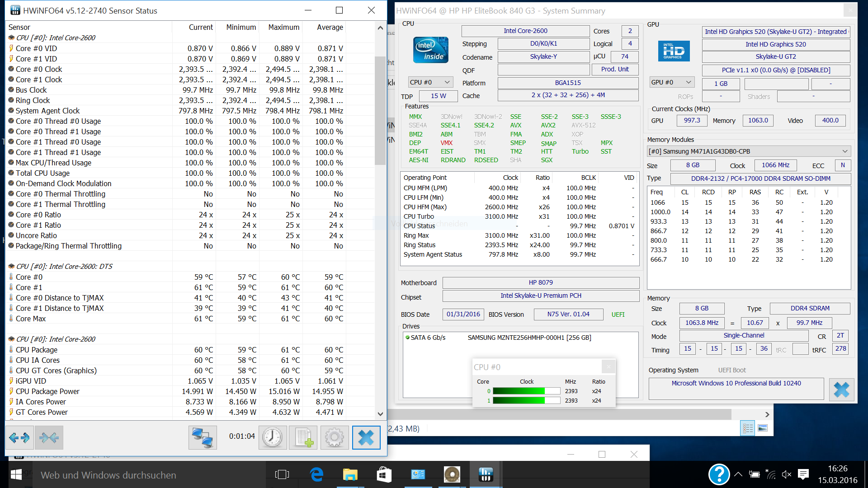This screenshot has width=868, height=488.
Task: Open remote monitoring network computers icon
Action: click(x=203, y=437)
